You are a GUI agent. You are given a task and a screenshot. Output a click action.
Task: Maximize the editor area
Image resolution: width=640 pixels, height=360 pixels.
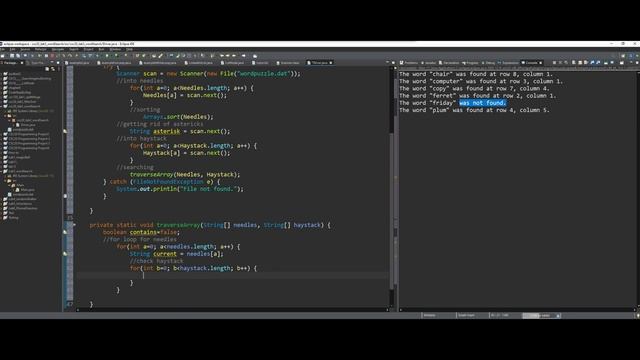point(393,62)
